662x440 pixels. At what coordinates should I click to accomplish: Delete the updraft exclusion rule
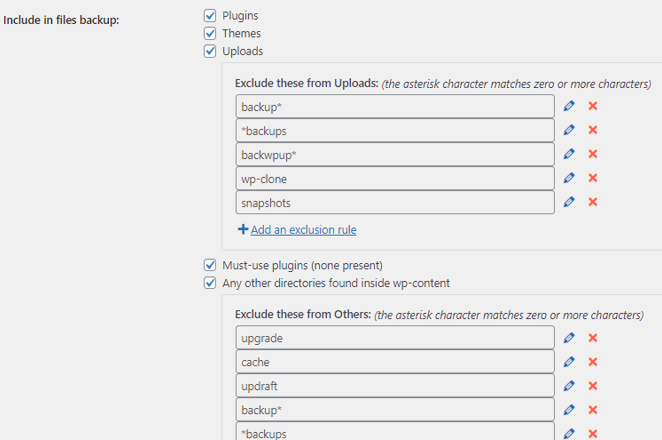[x=592, y=386]
